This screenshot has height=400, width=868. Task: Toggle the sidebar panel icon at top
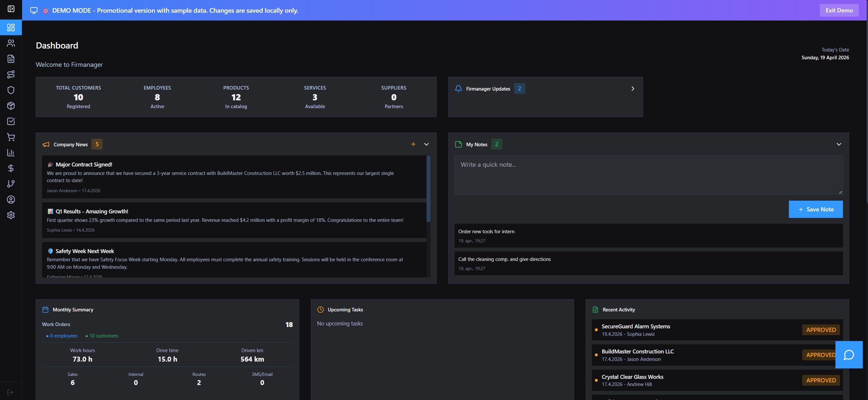[11, 9]
